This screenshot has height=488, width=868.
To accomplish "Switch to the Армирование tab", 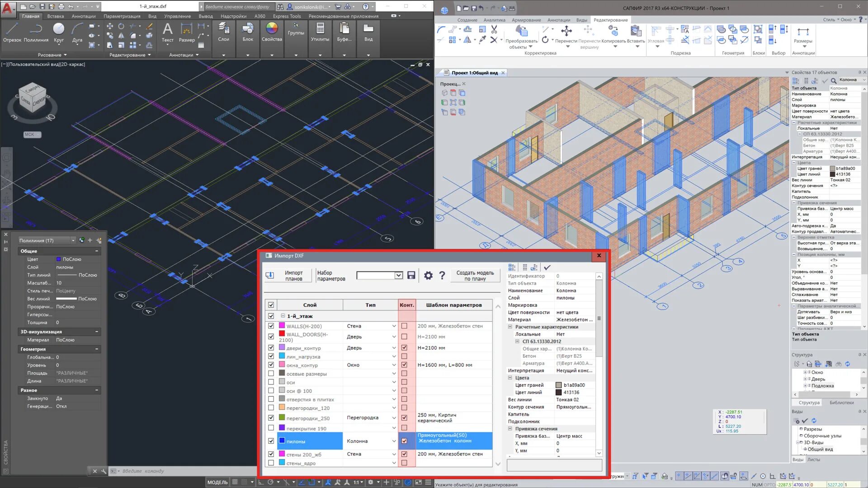I will coord(526,20).
